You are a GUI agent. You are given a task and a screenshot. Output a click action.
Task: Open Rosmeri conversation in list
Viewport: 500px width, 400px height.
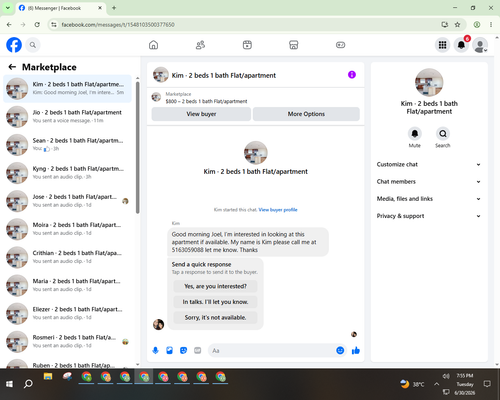[x=67, y=342]
